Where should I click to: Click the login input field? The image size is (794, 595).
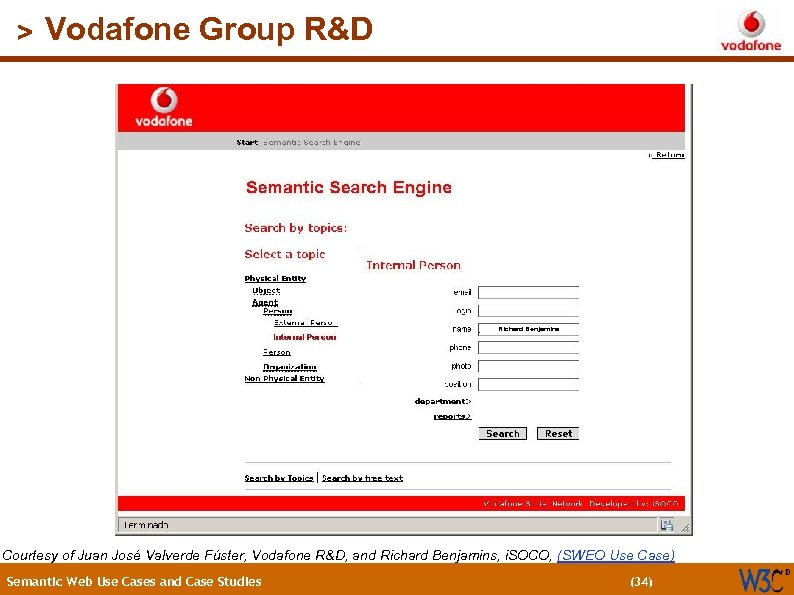coord(528,310)
